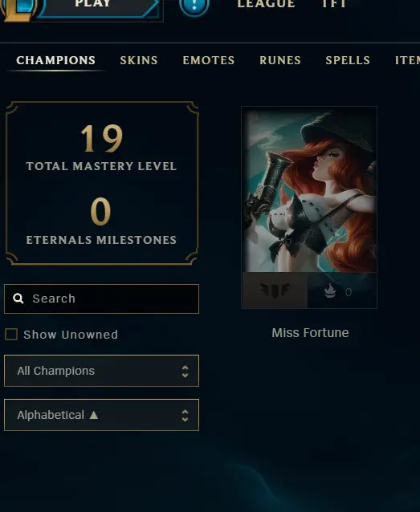
Task: Click the Play button
Action: (98, 6)
